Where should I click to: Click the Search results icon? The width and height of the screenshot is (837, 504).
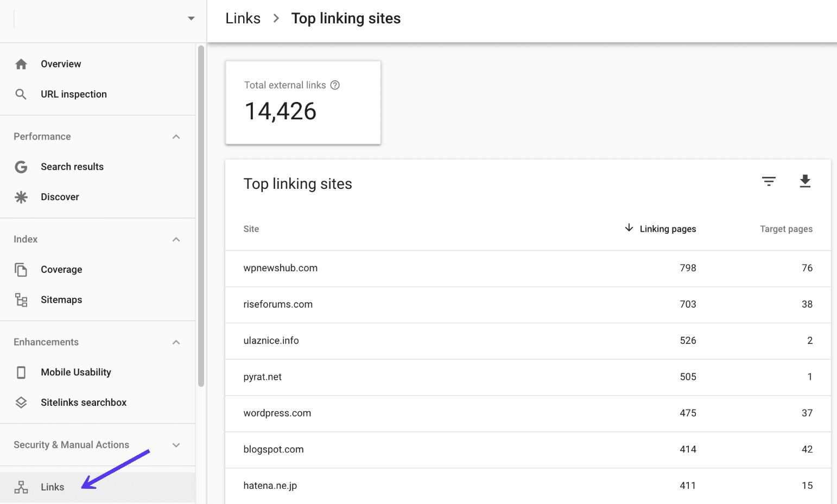(x=21, y=167)
